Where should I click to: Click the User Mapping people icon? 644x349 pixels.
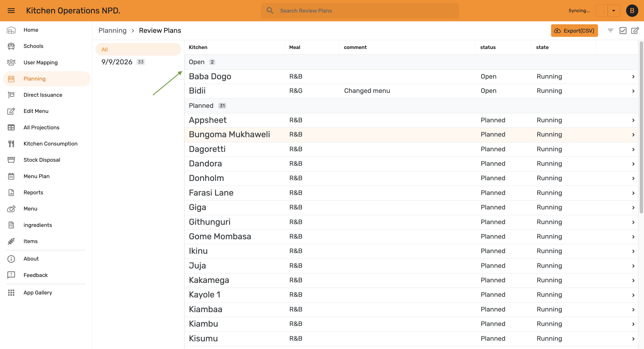tap(11, 62)
